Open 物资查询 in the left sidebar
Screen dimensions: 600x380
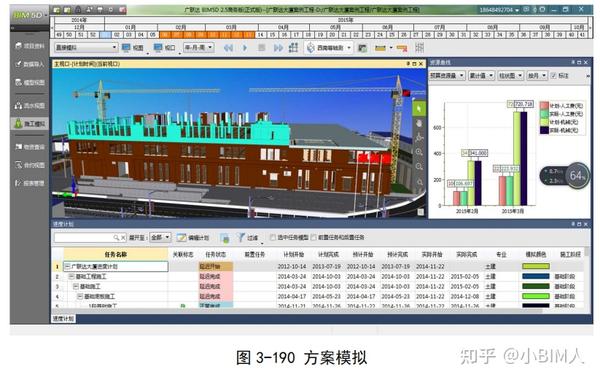pyautogui.click(x=30, y=147)
